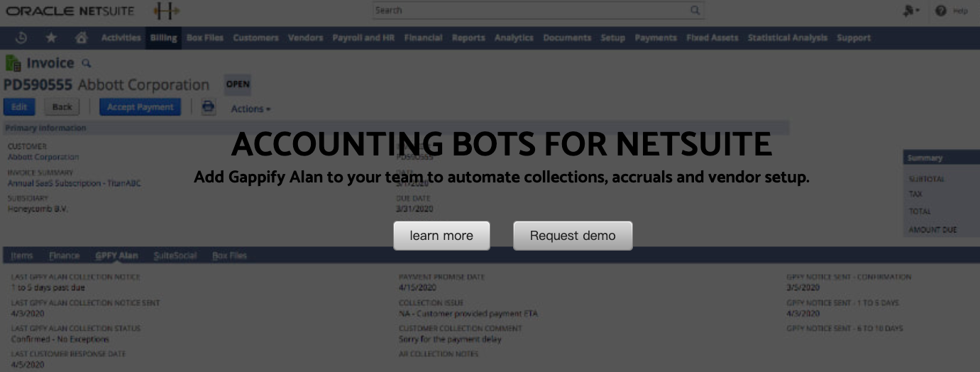Click the AMOUNT DUE label in Summary
This screenshot has height=372, width=980.
click(932, 230)
